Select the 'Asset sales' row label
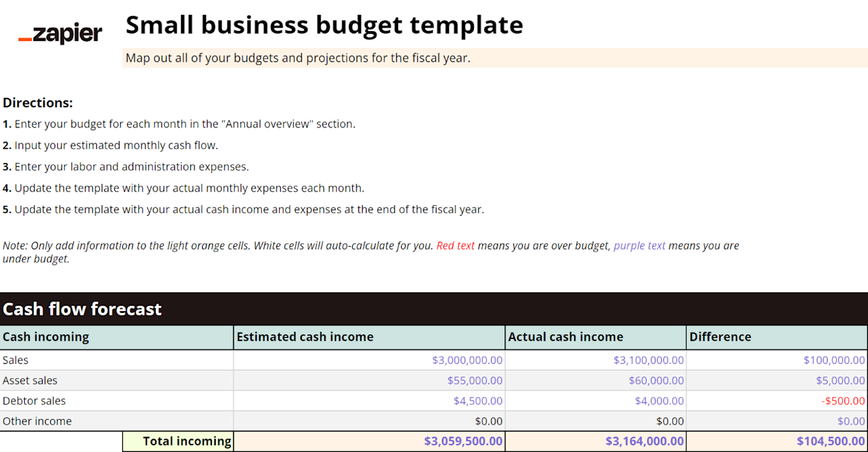This screenshot has width=868, height=452. pos(117,381)
